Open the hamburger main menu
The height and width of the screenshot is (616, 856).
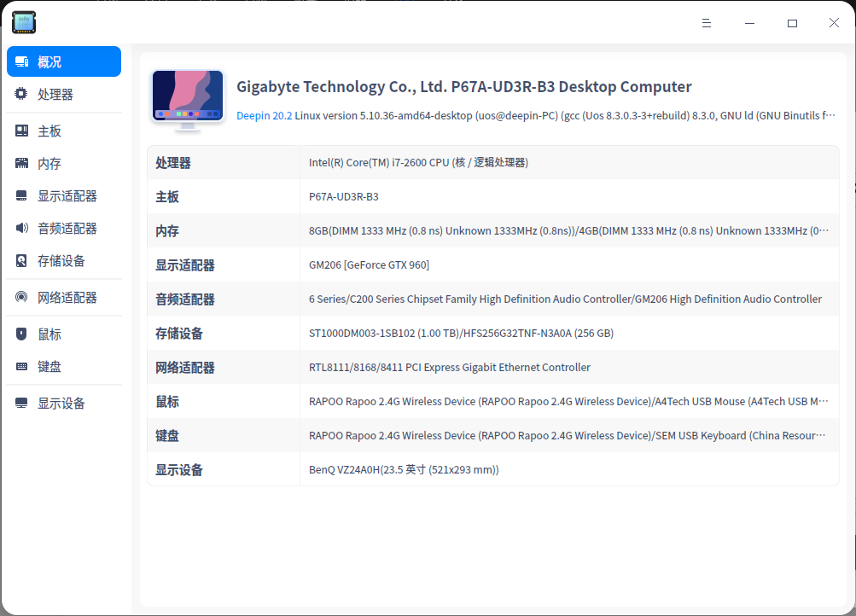[707, 23]
